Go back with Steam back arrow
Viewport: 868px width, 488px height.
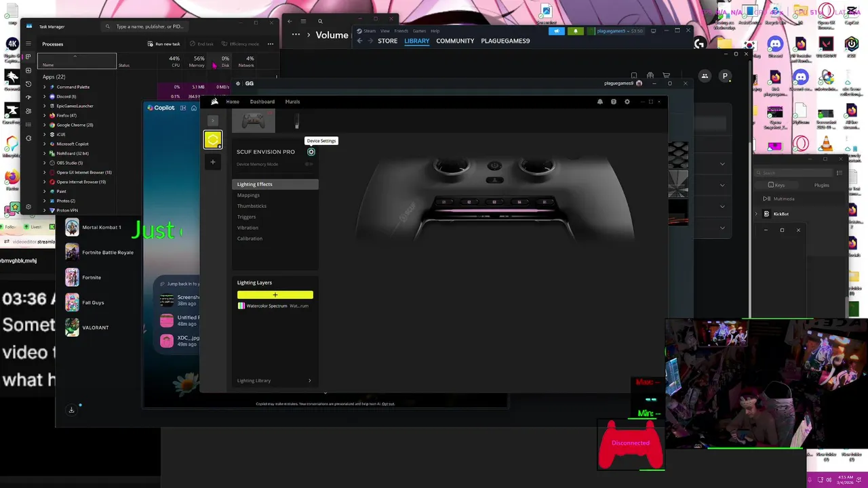(x=360, y=41)
